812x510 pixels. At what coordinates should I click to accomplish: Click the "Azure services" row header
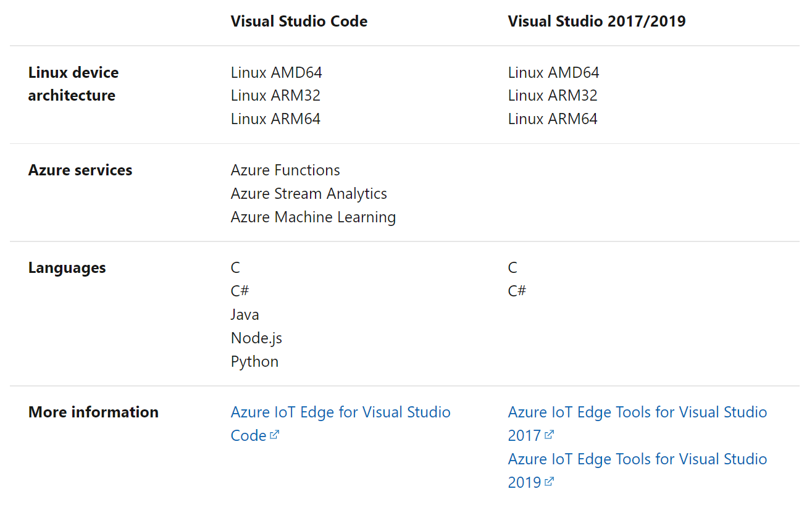click(x=80, y=170)
